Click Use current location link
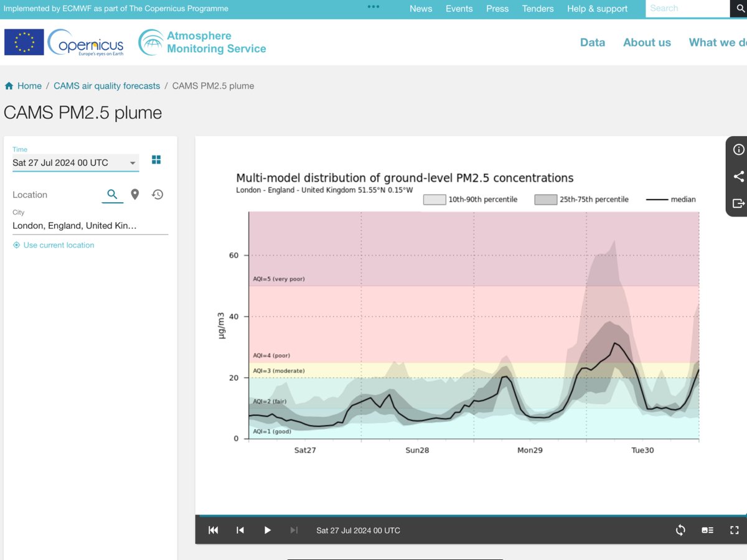 point(59,245)
